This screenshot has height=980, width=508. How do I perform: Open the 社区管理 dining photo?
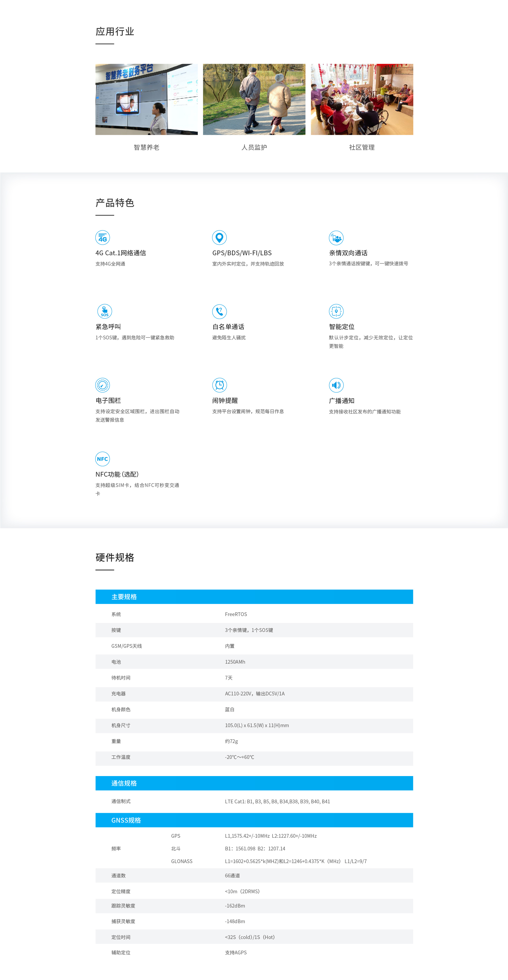point(362,99)
